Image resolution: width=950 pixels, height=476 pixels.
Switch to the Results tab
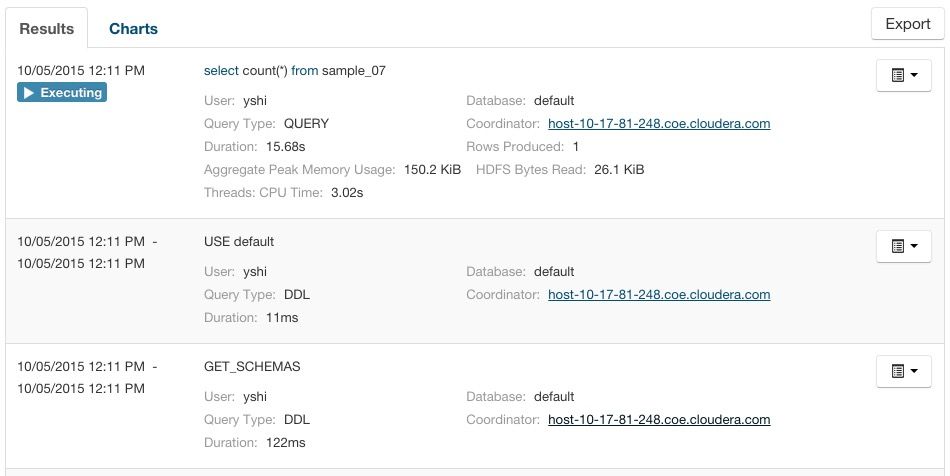point(47,28)
